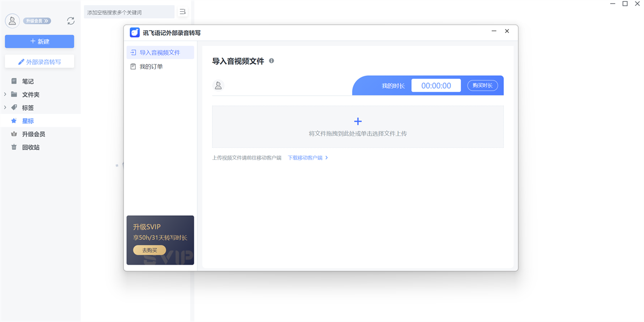This screenshot has width=644, height=322.
Task: Select the 导入音视频文件 tab
Action: 160,53
